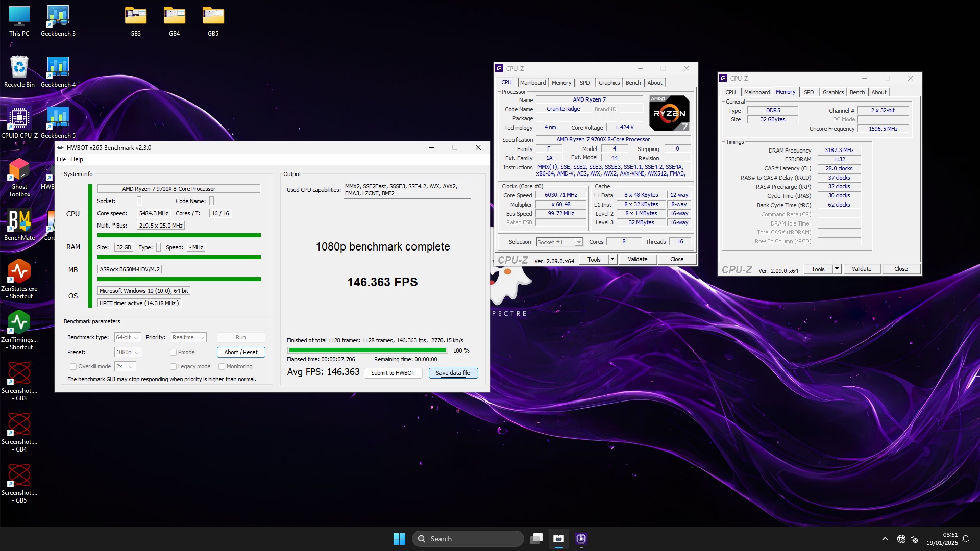Launch ZenStates.exe shortcut
The width and height of the screenshot is (980, 551).
point(19,279)
